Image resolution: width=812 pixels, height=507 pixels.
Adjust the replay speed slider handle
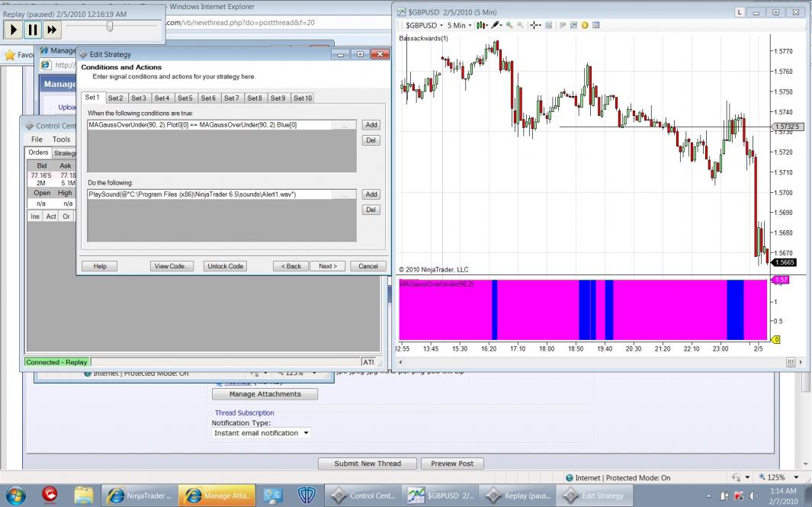click(x=110, y=26)
